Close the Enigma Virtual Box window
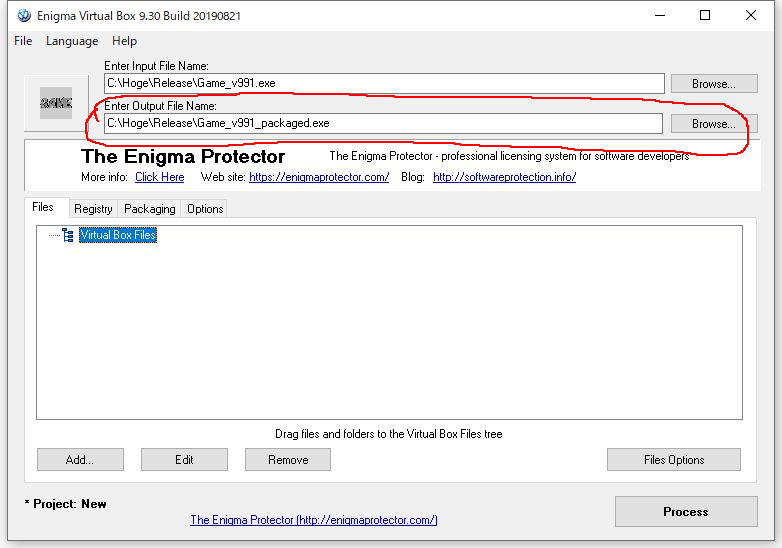The image size is (782, 548). [x=751, y=15]
